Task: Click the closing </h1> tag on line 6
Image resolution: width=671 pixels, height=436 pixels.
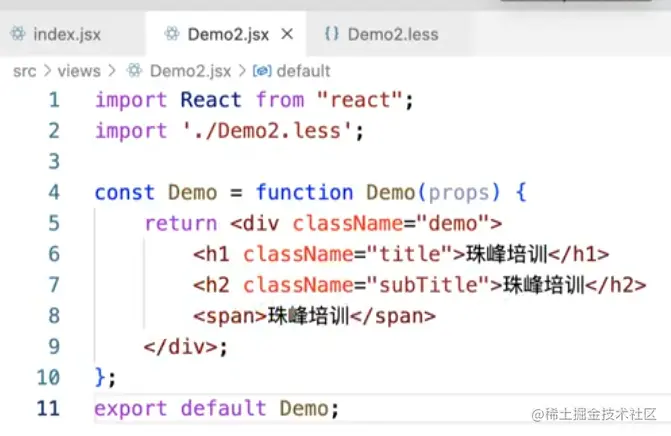Action: (579, 254)
